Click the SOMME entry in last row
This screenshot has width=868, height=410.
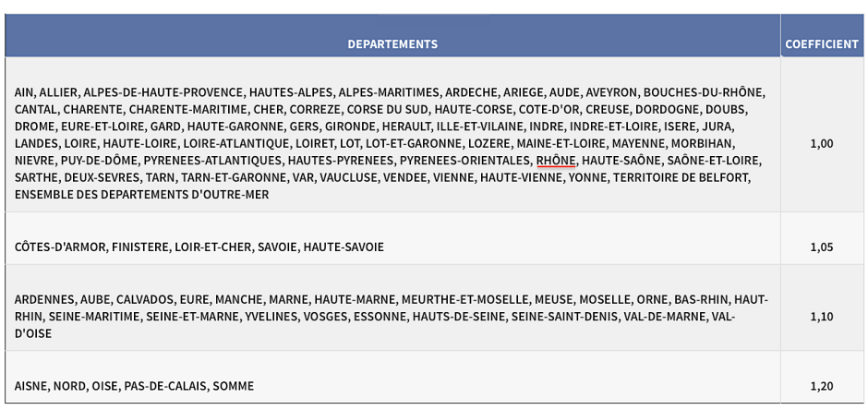point(233,386)
